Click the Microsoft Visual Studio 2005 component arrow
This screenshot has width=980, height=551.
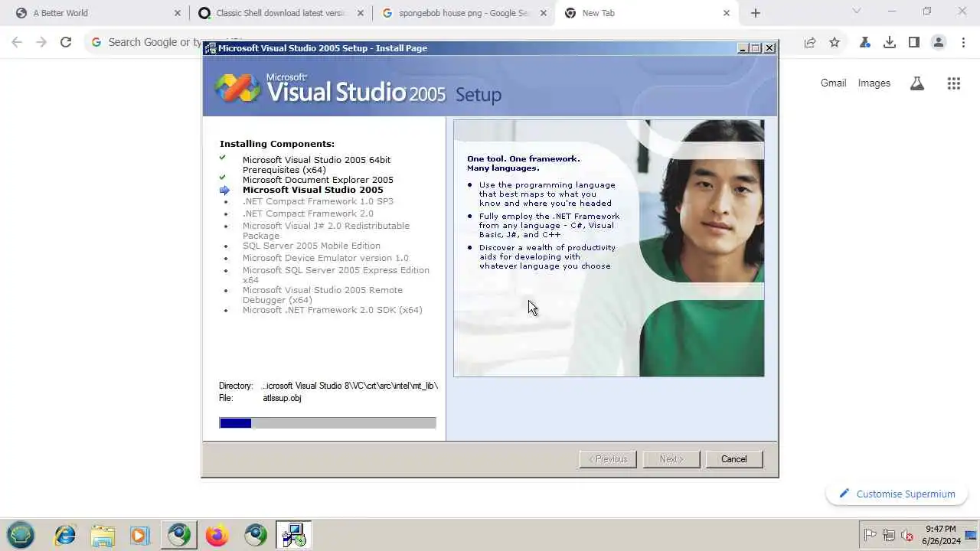224,191
